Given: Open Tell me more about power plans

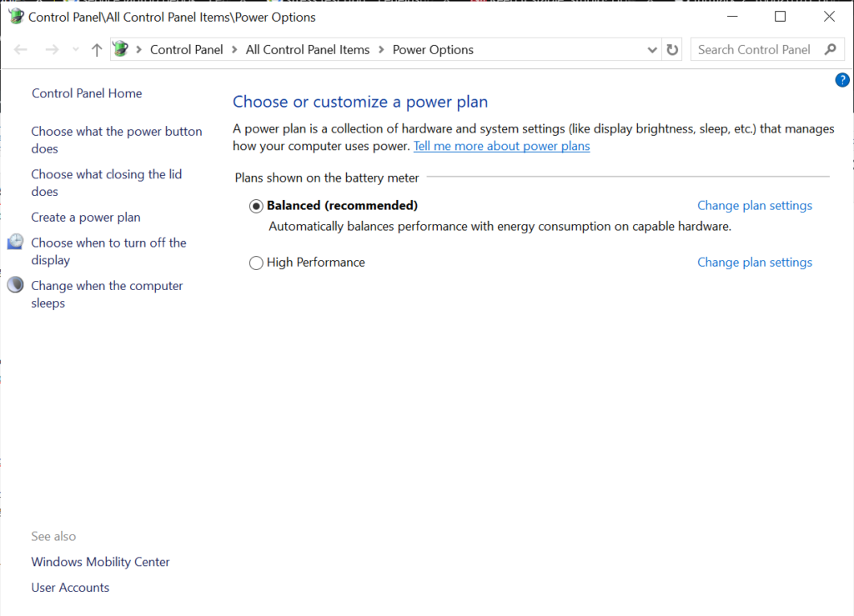Looking at the screenshot, I should 501,146.
